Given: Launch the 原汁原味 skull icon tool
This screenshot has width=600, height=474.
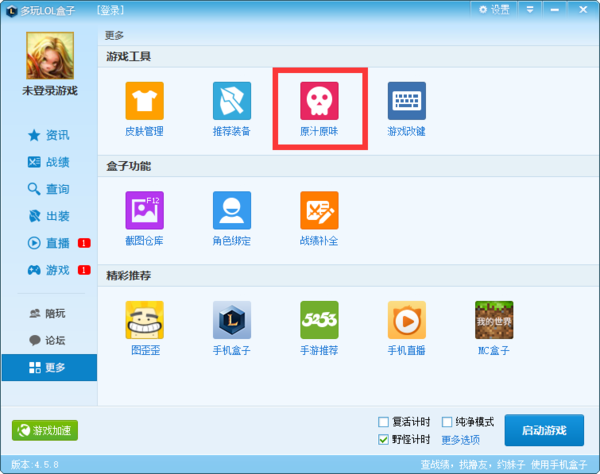Looking at the screenshot, I should [x=319, y=109].
